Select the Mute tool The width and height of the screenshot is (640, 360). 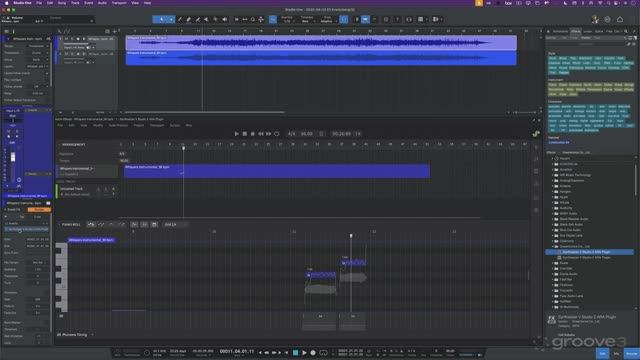point(207,19)
